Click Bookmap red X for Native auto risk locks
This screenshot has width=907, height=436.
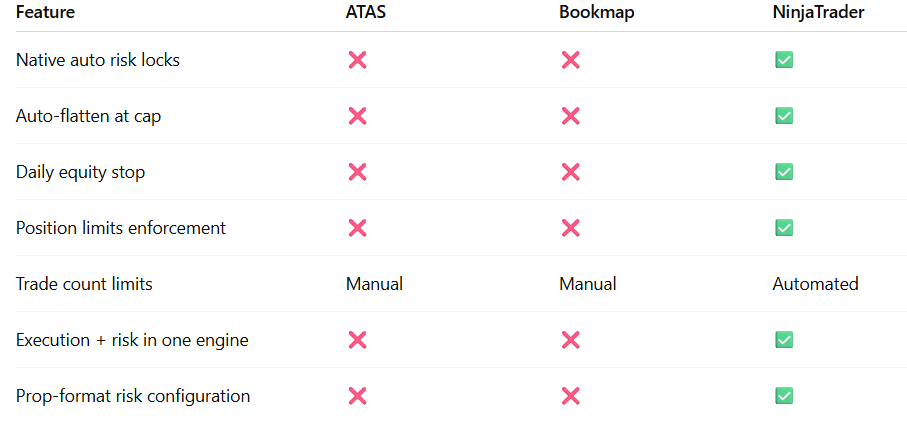(x=570, y=60)
